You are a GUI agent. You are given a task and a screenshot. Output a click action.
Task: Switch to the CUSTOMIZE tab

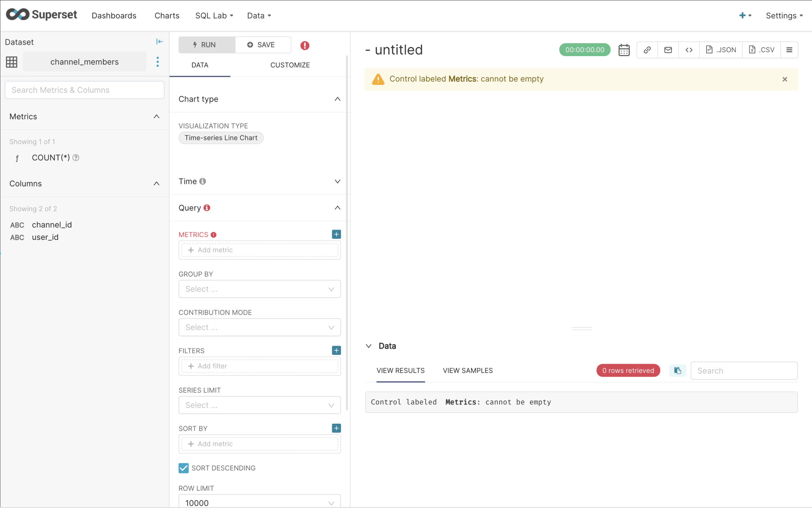[290, 65]
